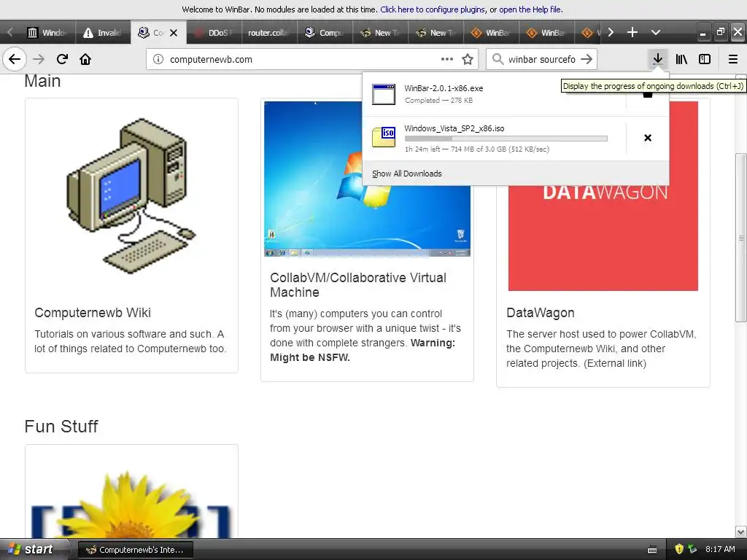Click the 'Fun Stuff' heading
This screenshot has width=747, height=560.
pos(61,426)
